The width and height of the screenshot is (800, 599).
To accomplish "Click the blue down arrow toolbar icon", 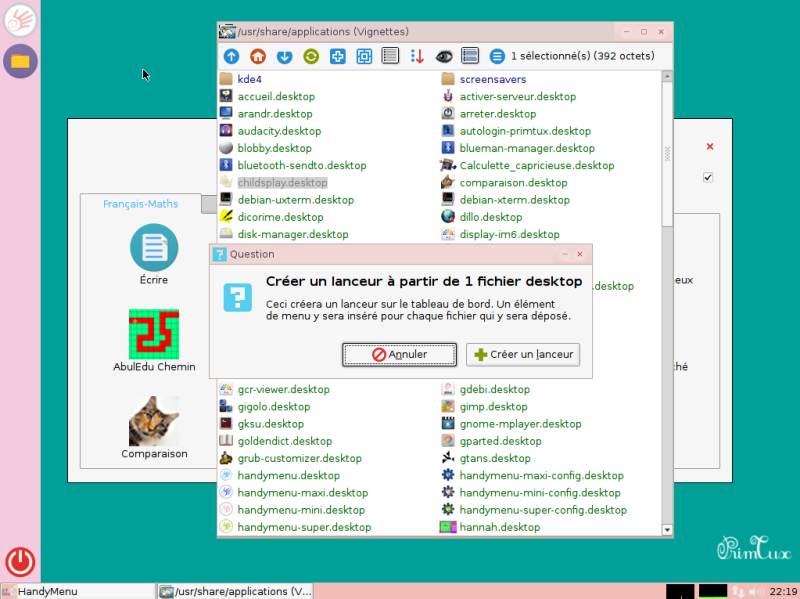I will (285, 56).
